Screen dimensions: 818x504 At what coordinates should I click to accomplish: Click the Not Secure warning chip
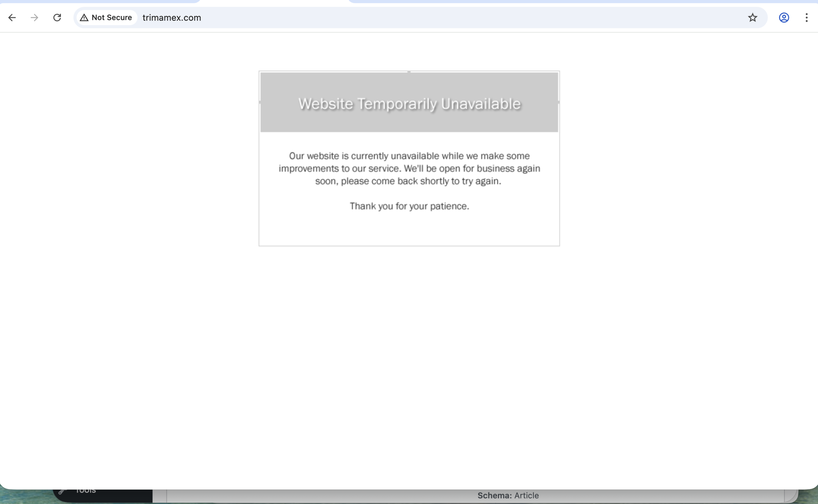[x=106, y=18]
